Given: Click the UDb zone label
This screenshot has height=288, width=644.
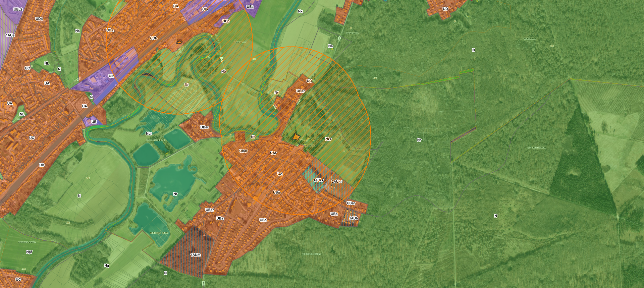Looking at the screenshot, I should (x=153, y=38).
